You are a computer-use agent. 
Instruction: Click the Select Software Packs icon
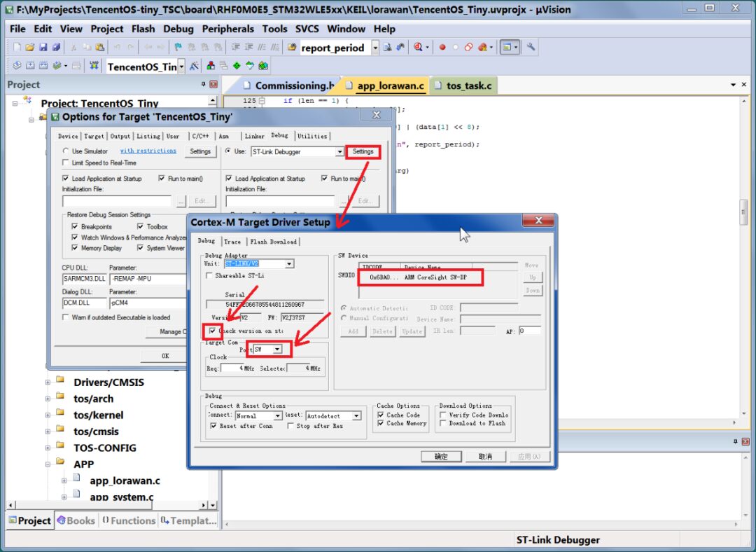[250, 66]
